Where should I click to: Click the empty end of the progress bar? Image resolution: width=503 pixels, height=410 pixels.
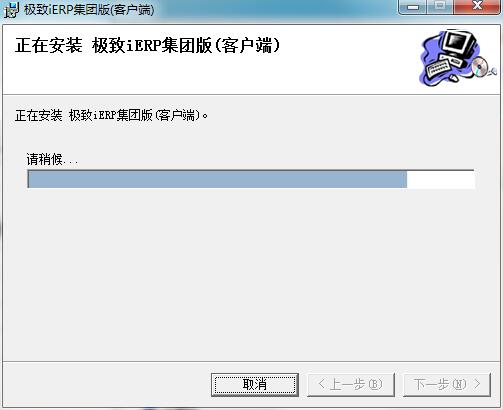coord(440,179)
